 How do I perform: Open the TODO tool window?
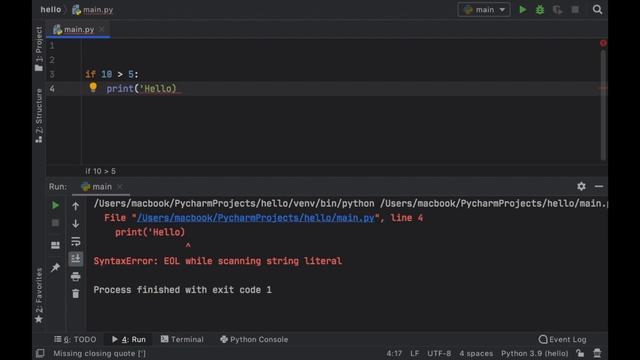click(75, 340)
